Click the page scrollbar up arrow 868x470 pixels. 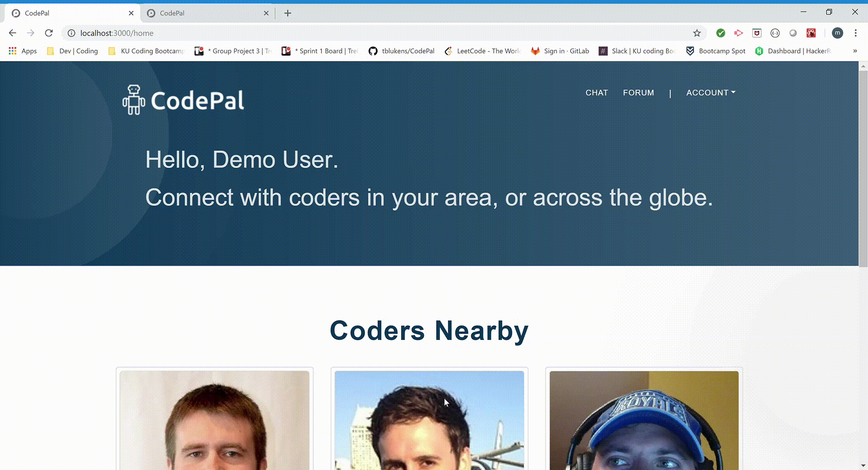863,66
